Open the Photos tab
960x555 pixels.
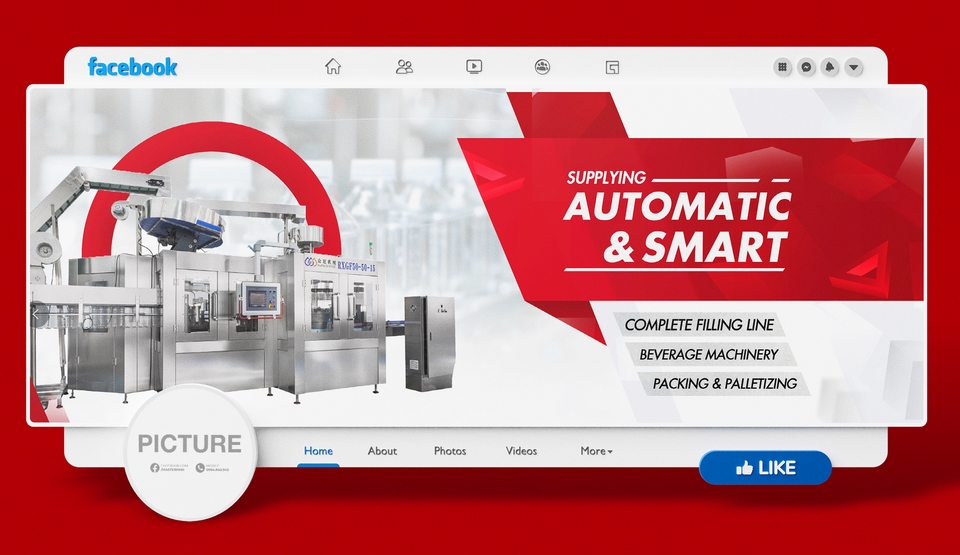[x=450, y=451]
